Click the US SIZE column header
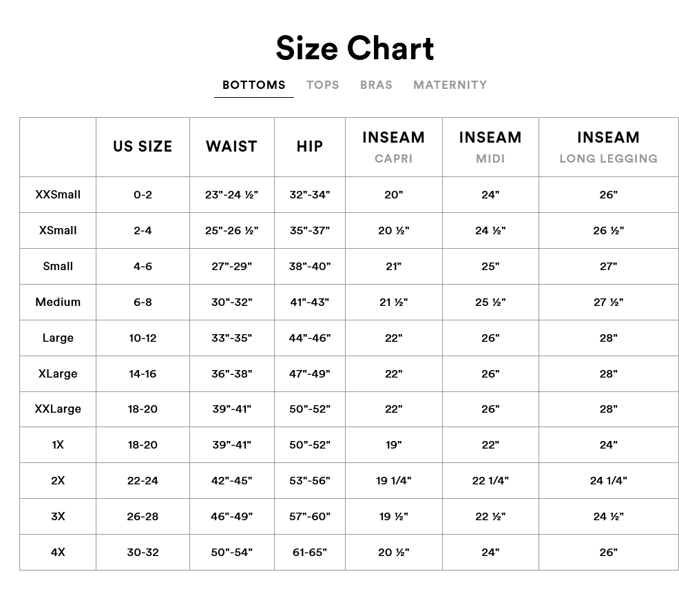 click(x=143, y=147)
